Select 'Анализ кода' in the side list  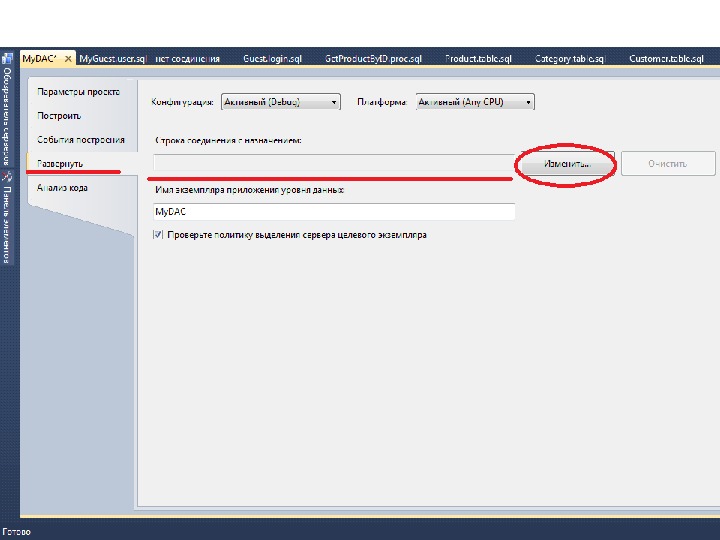(x=62, y=187)
